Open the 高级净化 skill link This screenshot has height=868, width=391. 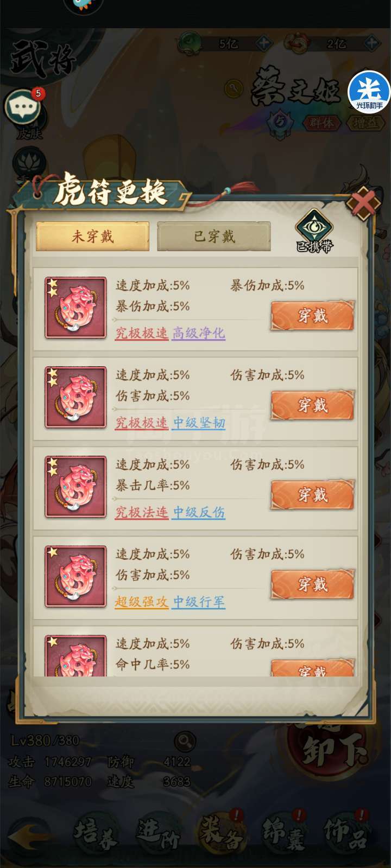[x=198, y=333]
